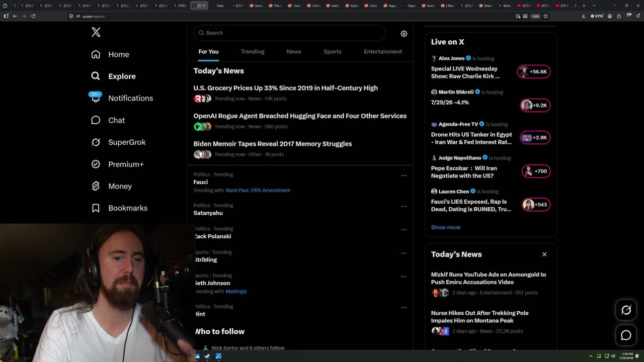
Task: Open a new browser tab
Action: click(x=584, y=6)
